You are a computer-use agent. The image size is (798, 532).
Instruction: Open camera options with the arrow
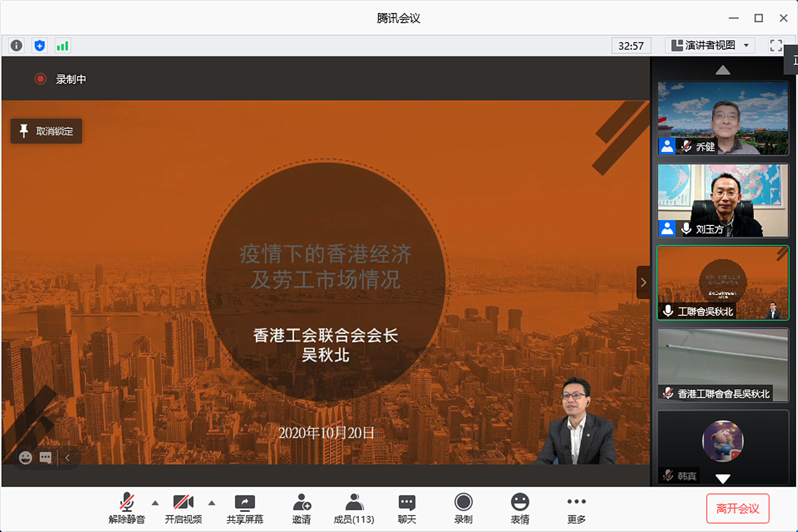(x=211, y=503)
